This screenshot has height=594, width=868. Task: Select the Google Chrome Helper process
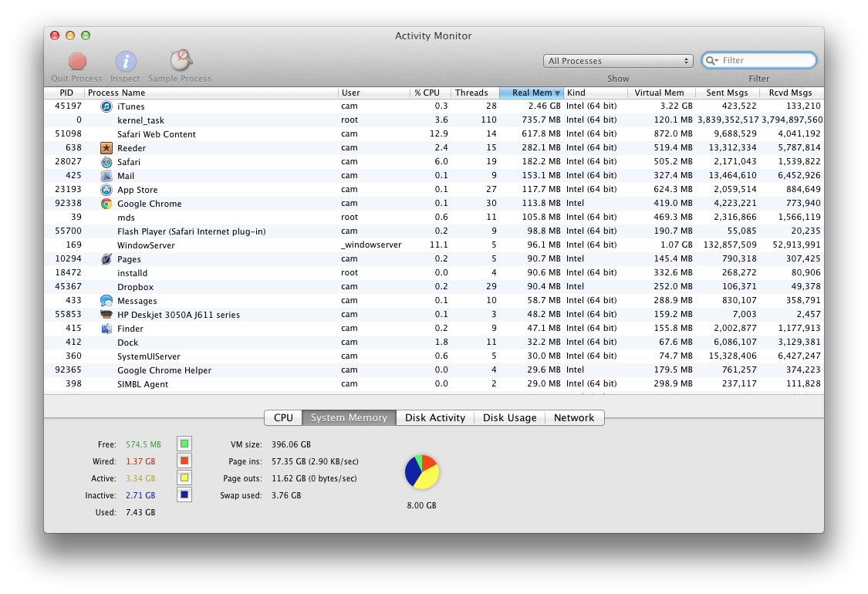click(434, 370)
